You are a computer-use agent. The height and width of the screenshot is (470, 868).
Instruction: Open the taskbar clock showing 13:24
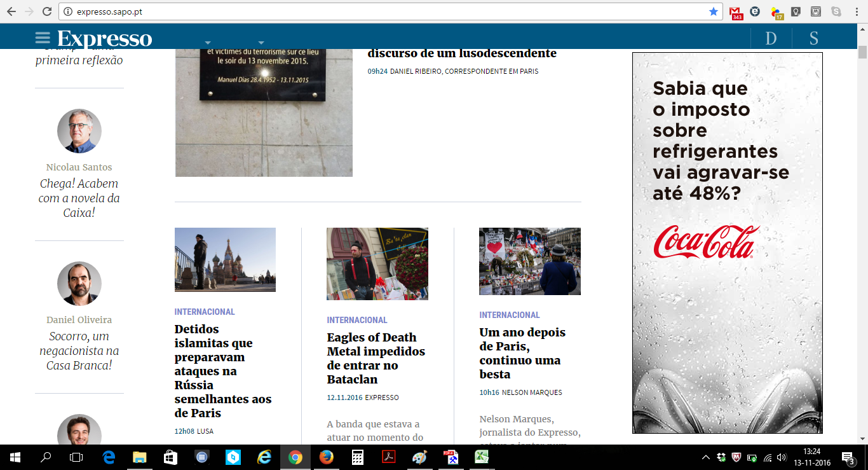point(811,457)
